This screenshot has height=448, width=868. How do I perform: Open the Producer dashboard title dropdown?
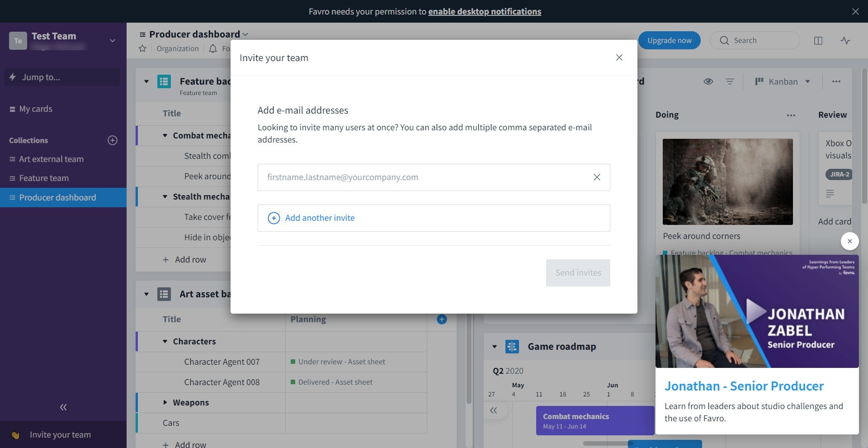(245, 34)
